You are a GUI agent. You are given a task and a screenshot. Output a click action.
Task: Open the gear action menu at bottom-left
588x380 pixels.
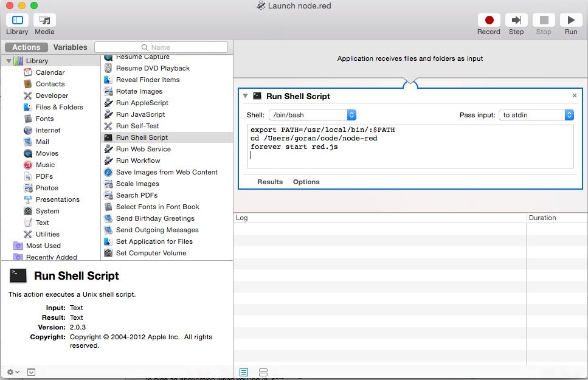pyautogui.click(x=13, y=372)
